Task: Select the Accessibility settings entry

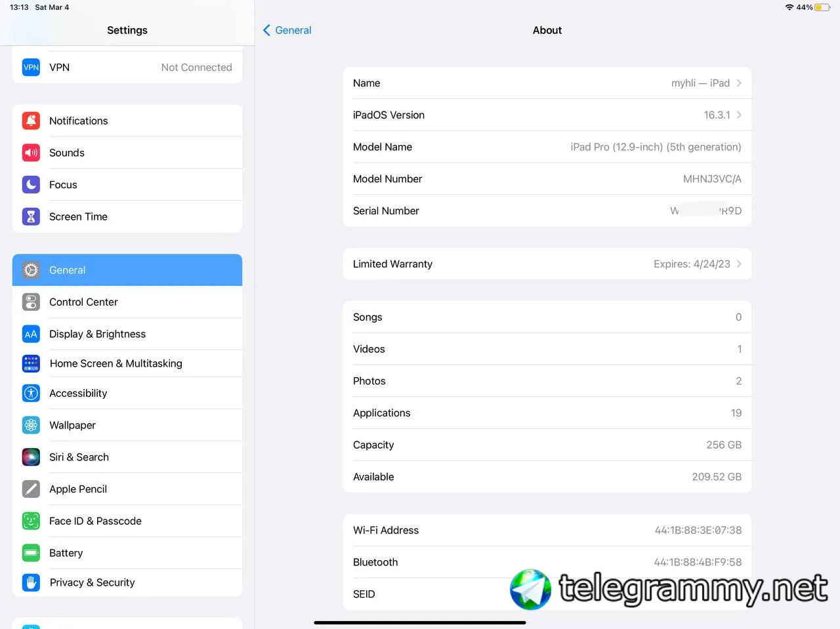Action: pyautogui.click(x=127, y=393)
